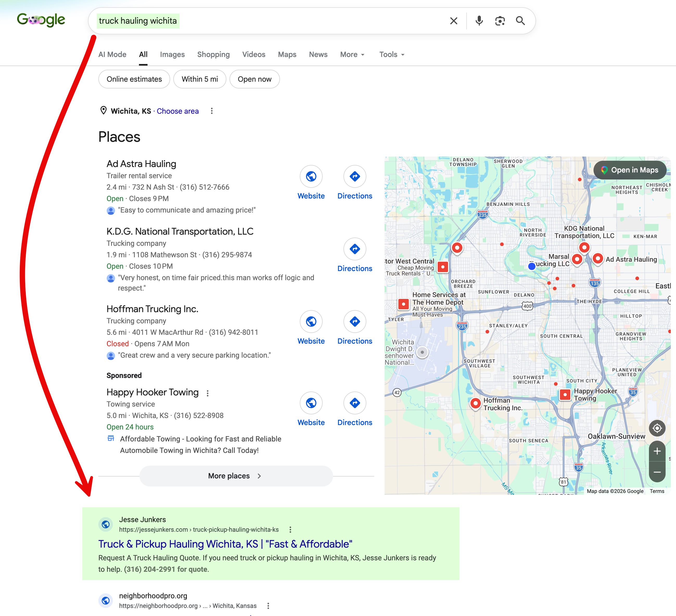
Task: Click the More places button
Action: pos(236,476)
